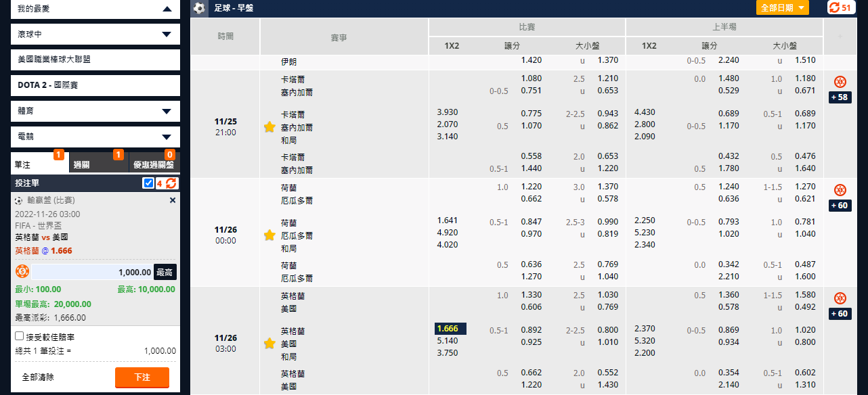Click chip icon for Netherlands match row
Screen dimensions: 868x395
(840, 190)
